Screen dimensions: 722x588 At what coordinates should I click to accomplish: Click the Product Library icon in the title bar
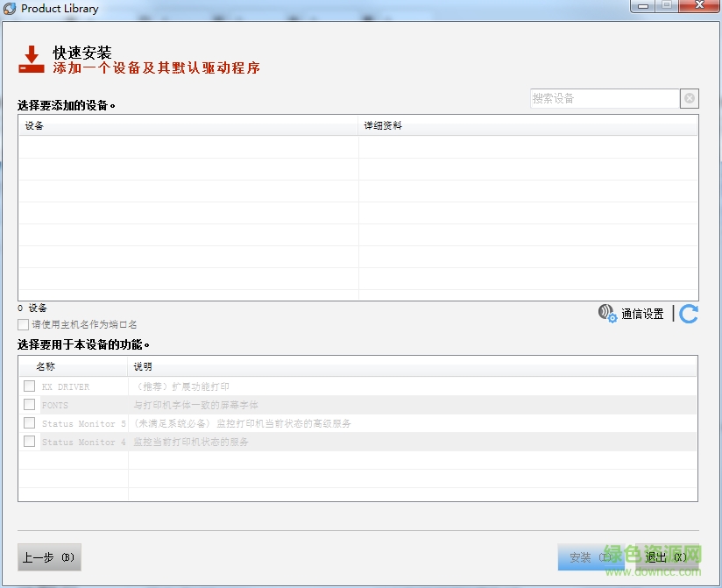[x=11, y=9]
